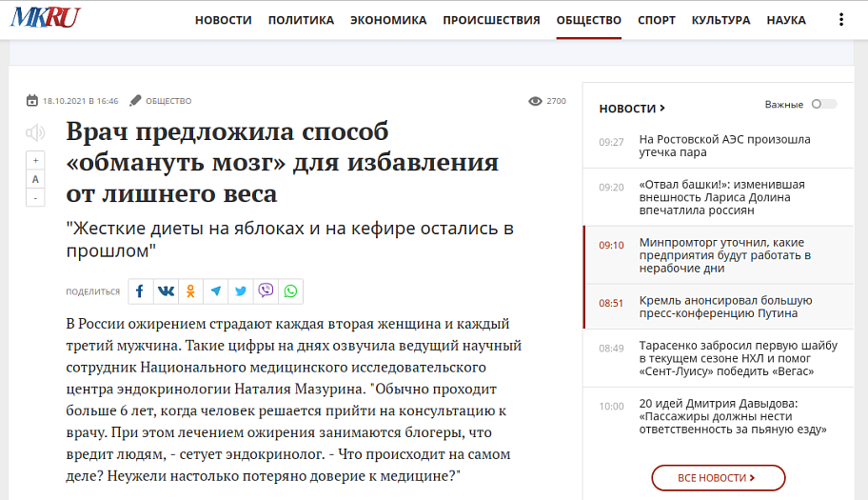Open 20 идей Дмитрия Давыдова news

point(733,416)
